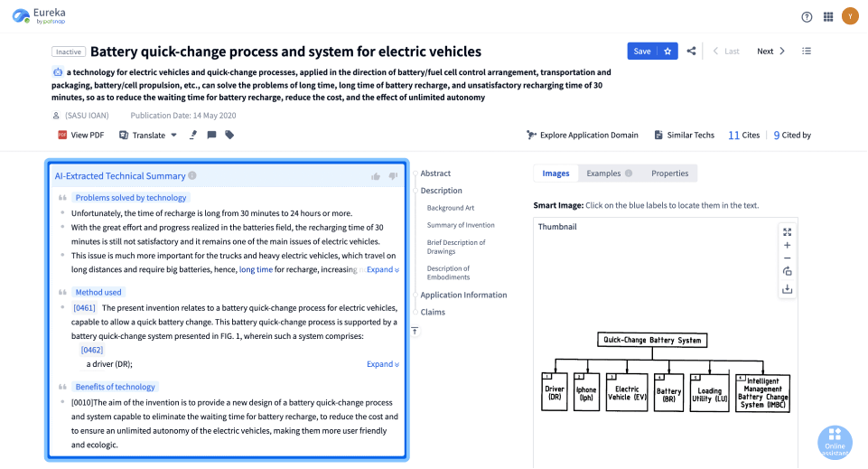Screen dimensions: 868x469
Task: Click the inventor person icon
Action: point(56,116)
